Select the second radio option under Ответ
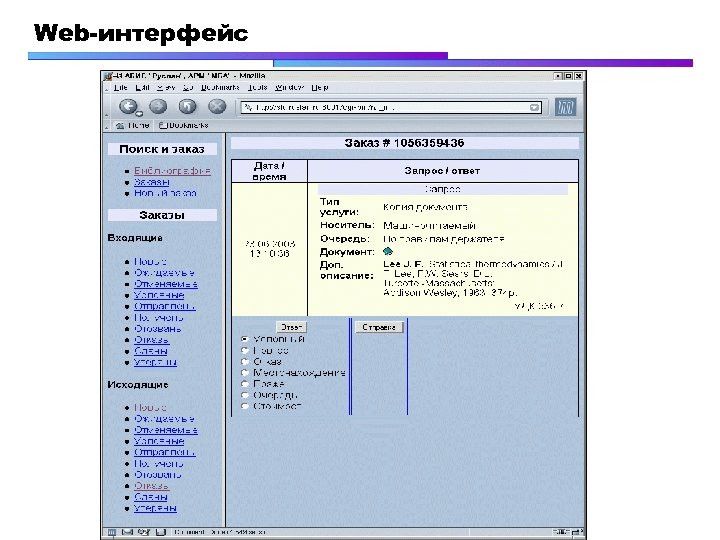The height and width of the screenshot is (540, 720). point(245,350)
